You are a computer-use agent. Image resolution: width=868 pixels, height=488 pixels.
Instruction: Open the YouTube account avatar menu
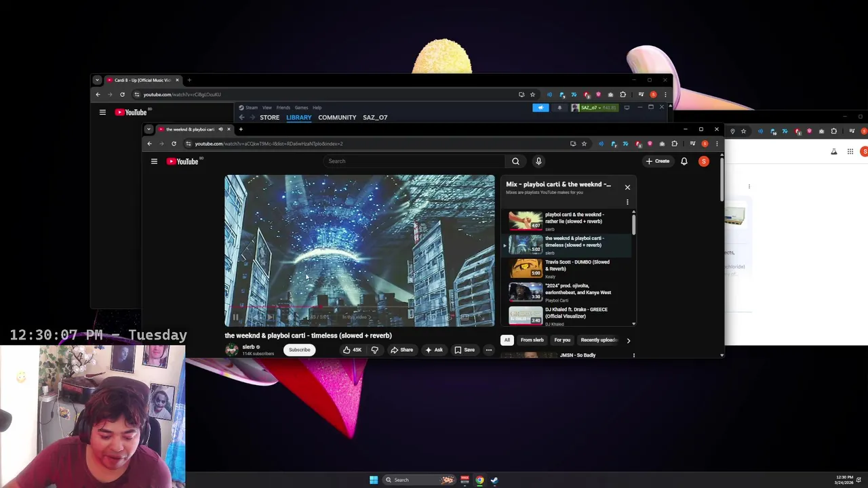click(704, 161)
